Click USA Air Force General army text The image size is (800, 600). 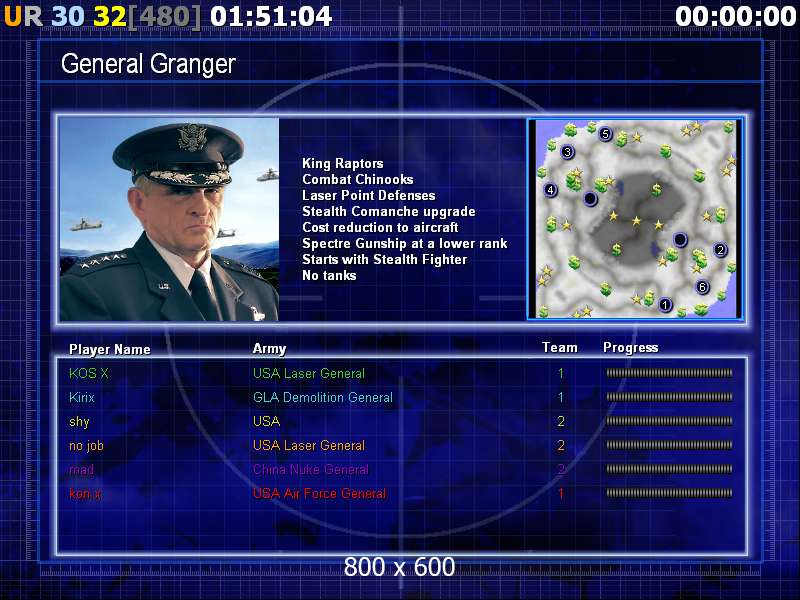319,493
